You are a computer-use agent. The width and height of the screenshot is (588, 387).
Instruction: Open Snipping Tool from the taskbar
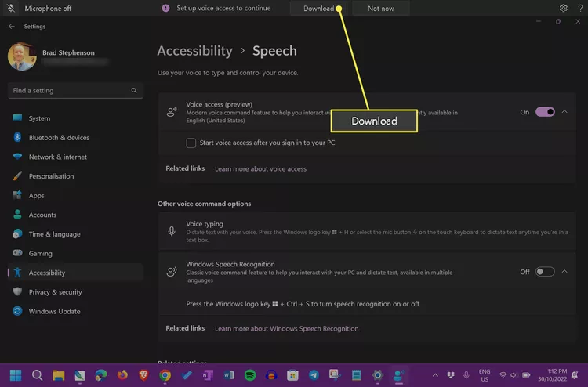(x=335, y=374)
